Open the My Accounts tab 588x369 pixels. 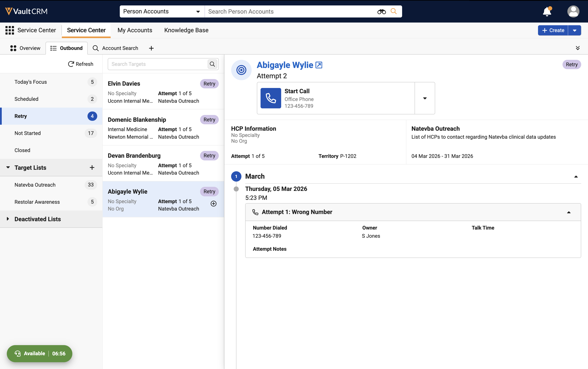coord(135,30)
